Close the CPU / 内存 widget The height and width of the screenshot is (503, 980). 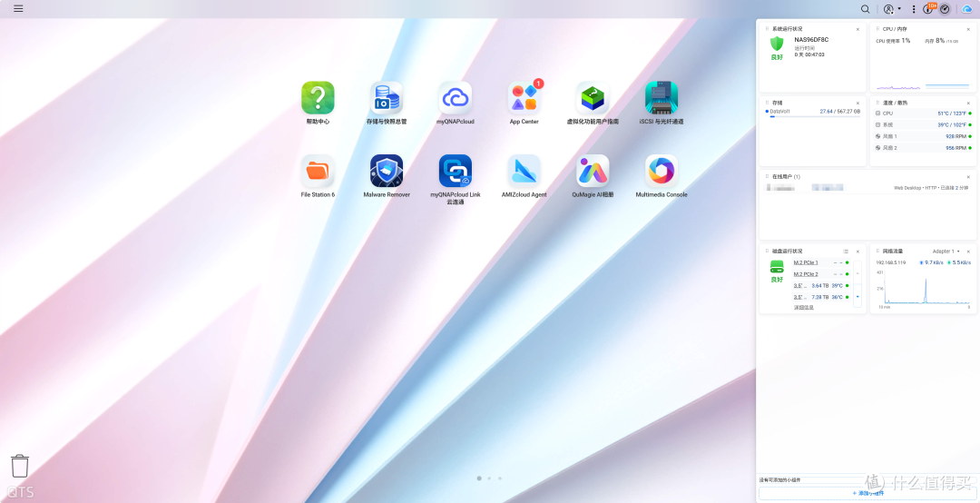(968, 29)
